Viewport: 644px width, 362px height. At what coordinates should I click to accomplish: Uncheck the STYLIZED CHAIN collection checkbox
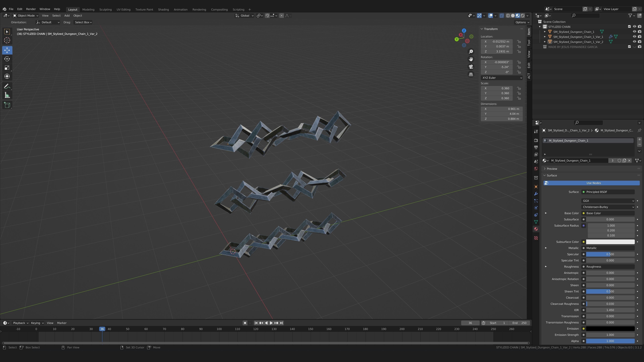point(629,27)
